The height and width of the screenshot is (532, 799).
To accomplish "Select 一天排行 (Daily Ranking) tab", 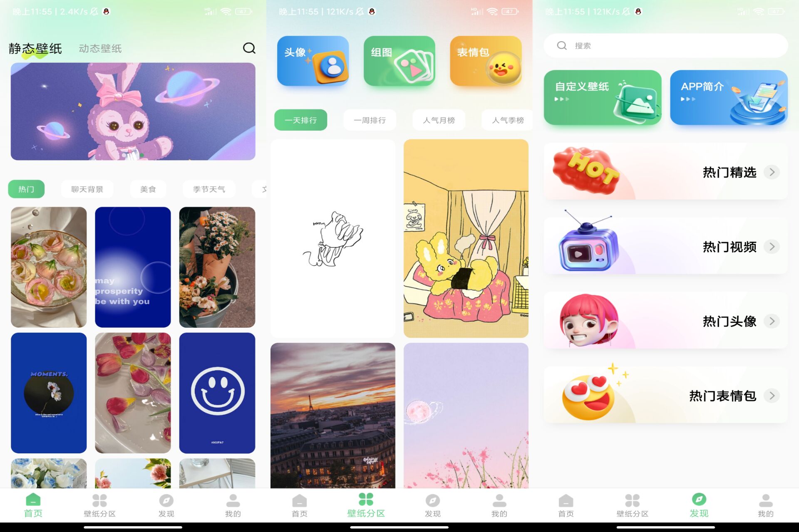I will [301, 120].
